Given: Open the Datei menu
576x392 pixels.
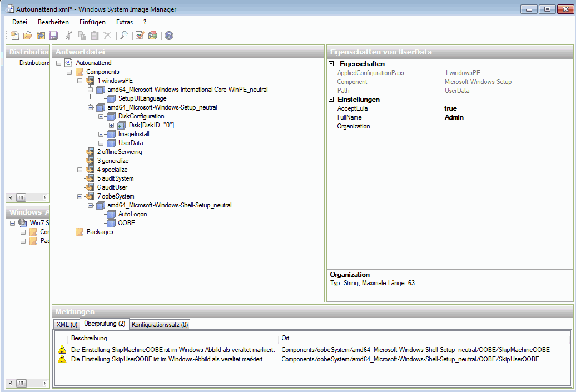Looking at the screenshot, I should [20, 22].
